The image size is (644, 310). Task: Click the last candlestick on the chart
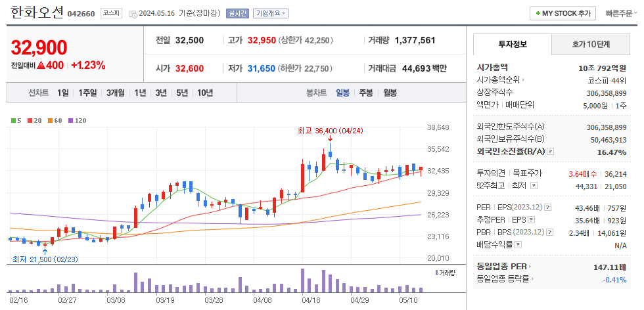[421, 171]
